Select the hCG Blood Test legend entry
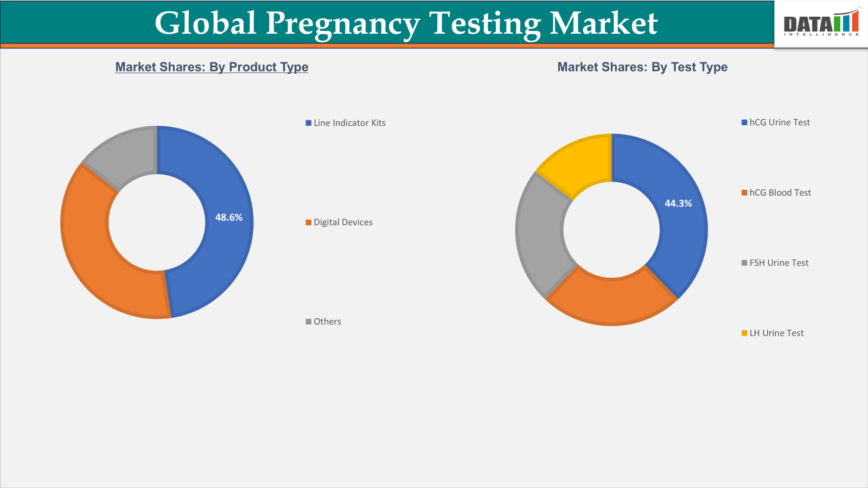Image resolution: width=868 pixels, height=488 pixels. click(x=780, y=192)
